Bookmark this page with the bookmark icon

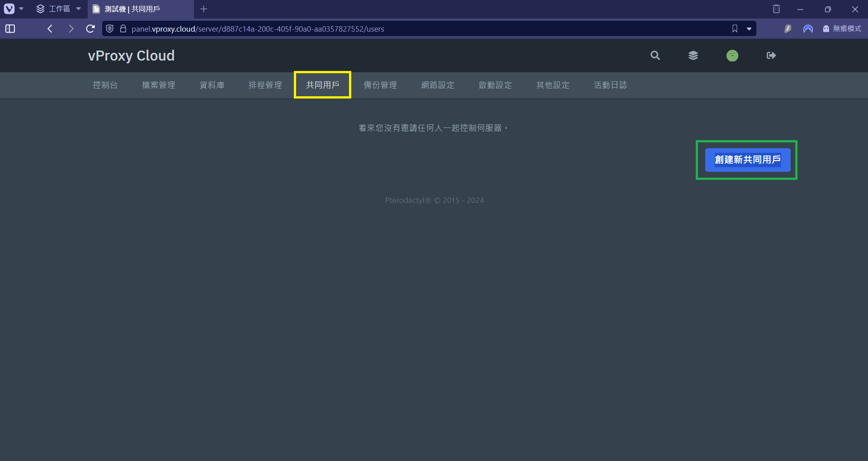[x=734, y=28]
